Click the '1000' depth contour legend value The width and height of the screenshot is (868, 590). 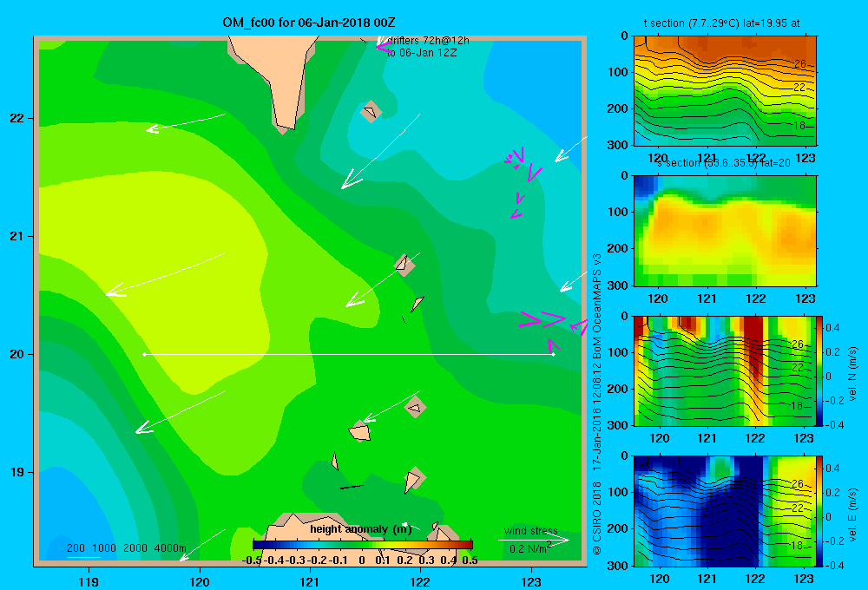[104, 548]
